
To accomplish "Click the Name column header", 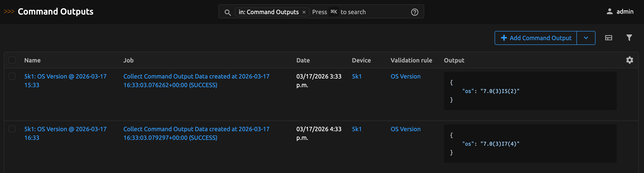I will (x=32, y=60).
